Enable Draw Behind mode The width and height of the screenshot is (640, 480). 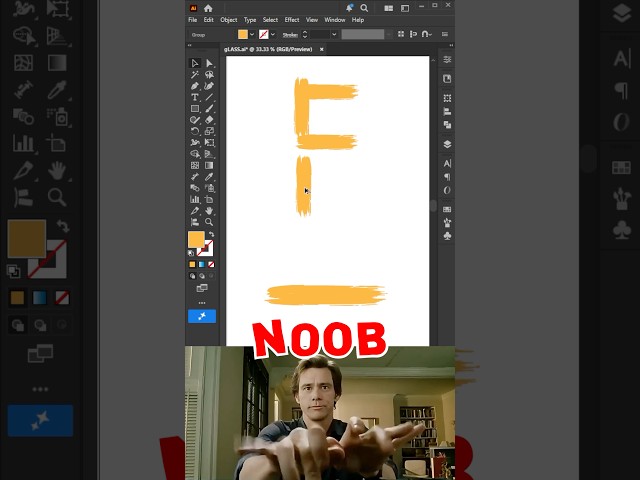coord(202,276)
